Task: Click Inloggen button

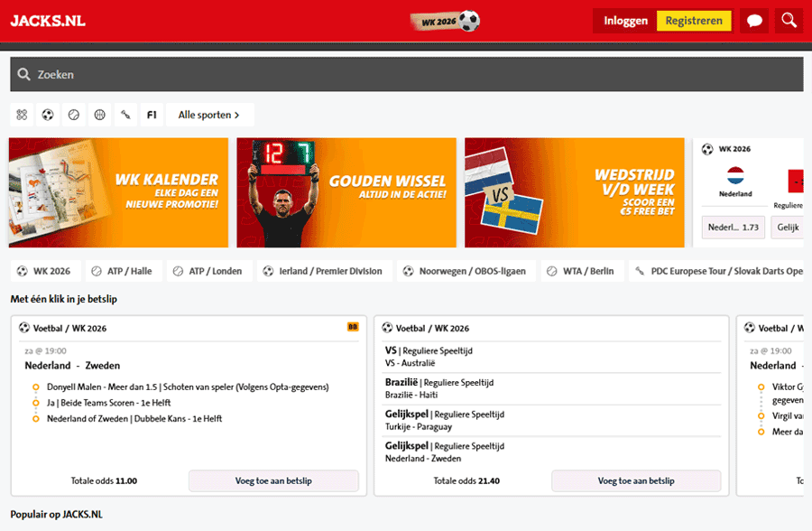Action: click(625, 21)
